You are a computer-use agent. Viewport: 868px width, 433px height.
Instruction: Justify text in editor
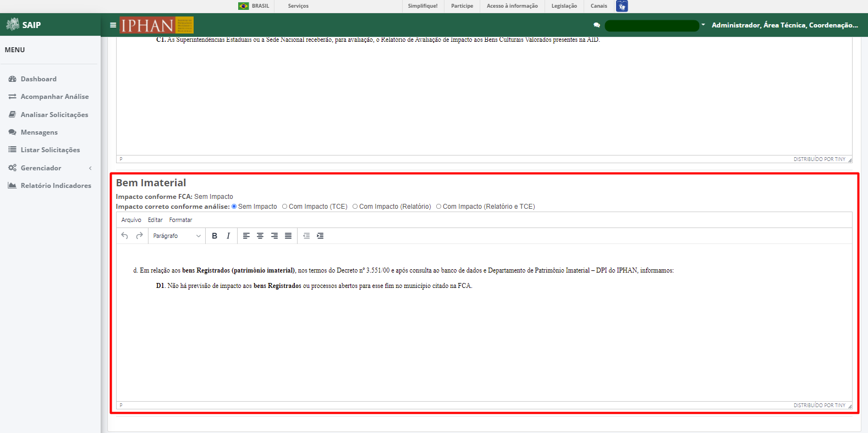click(288, 236)
